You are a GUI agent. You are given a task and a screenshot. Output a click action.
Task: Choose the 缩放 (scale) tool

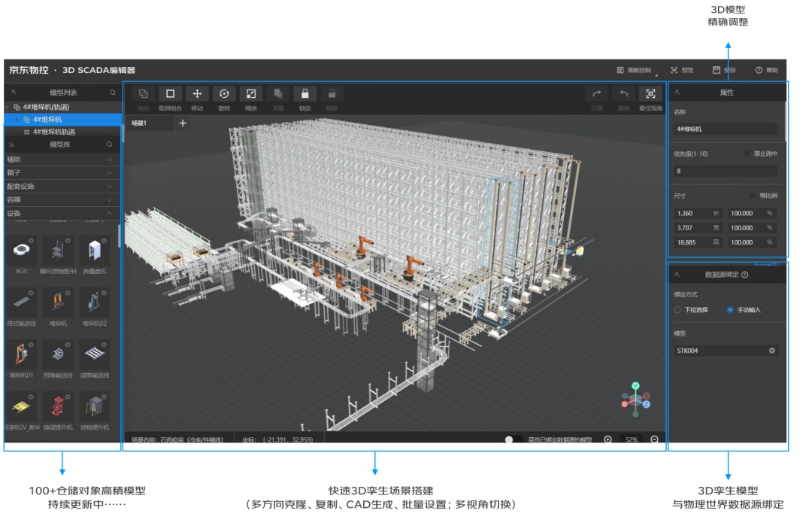251,94
